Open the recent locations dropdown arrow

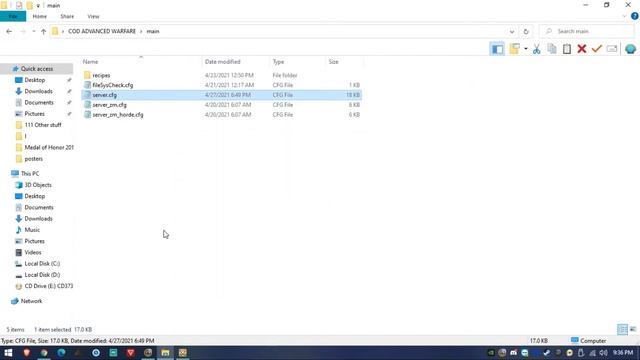(33, 31)
